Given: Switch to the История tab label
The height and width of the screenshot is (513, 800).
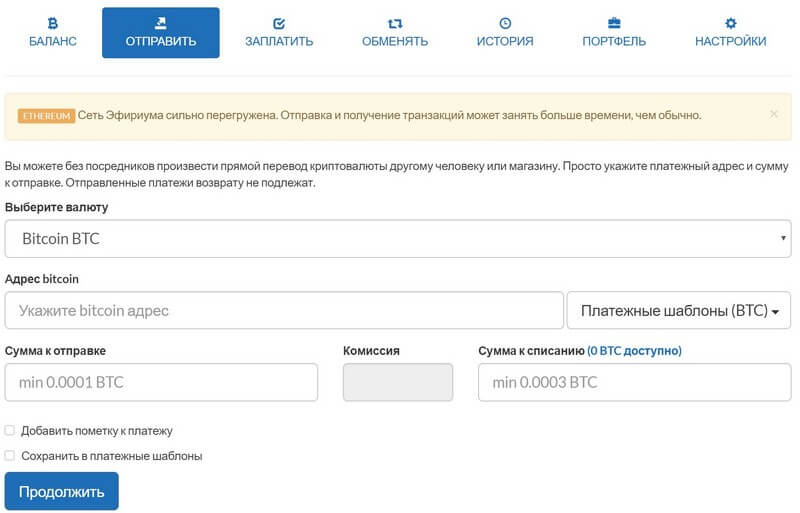Looking at the screenshot, I should tap(505, 41).
